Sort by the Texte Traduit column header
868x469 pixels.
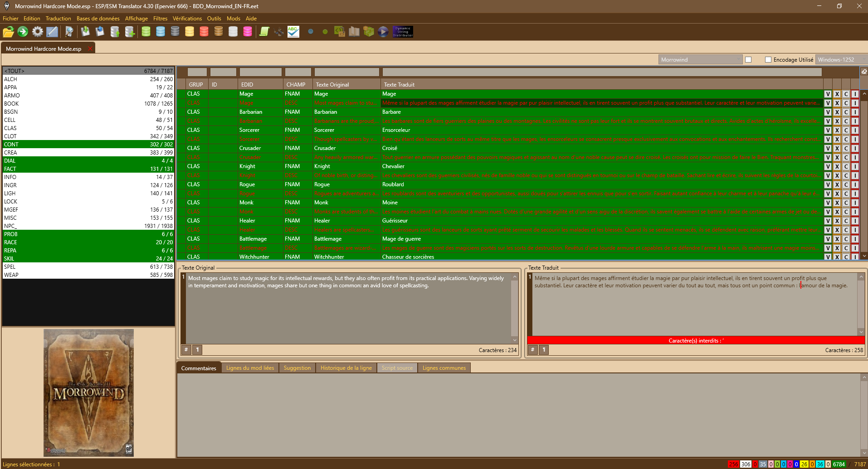point(602,85)
